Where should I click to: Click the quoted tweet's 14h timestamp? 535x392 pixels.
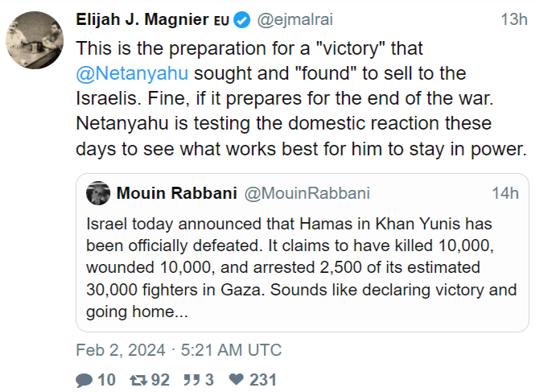point(505,193)
